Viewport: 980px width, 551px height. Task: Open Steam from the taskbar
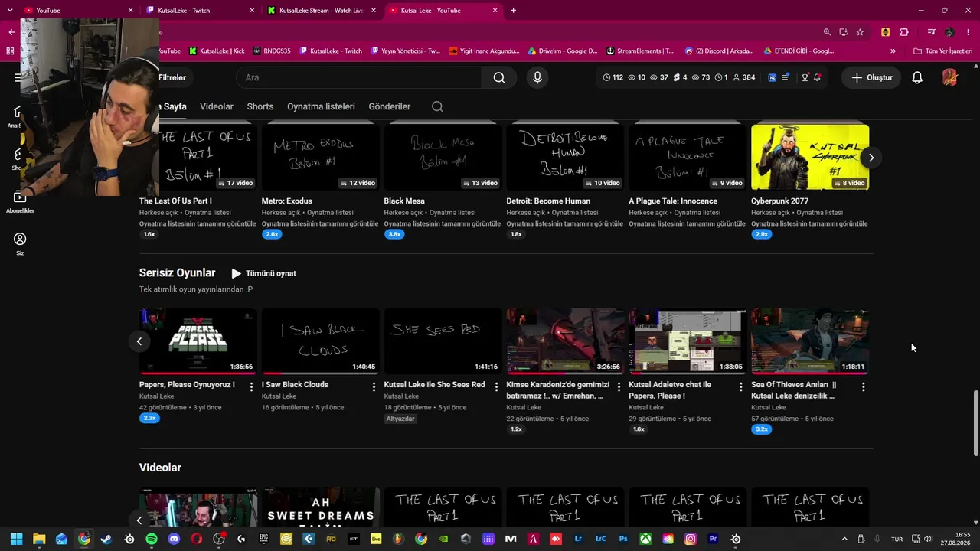(x=106, y=539)
